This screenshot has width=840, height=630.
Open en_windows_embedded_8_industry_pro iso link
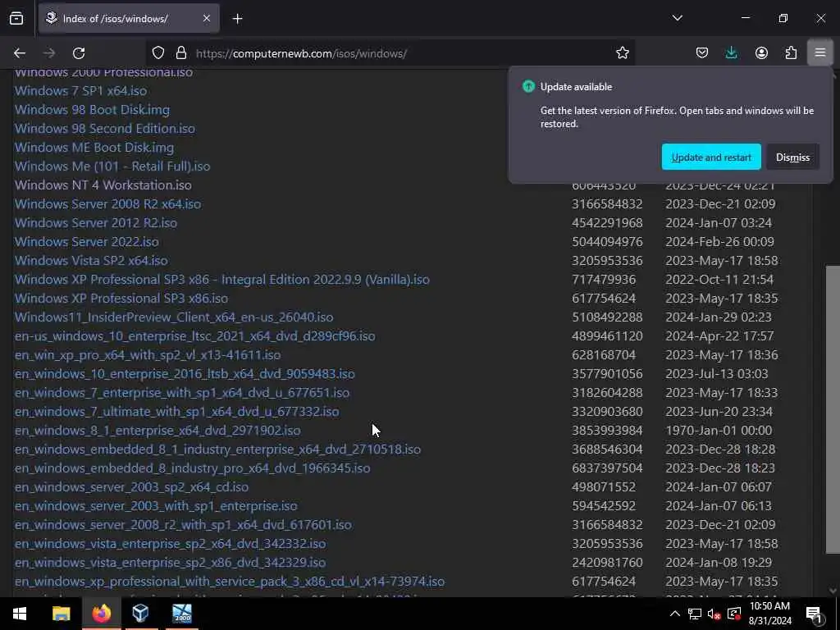click(192, 468)
